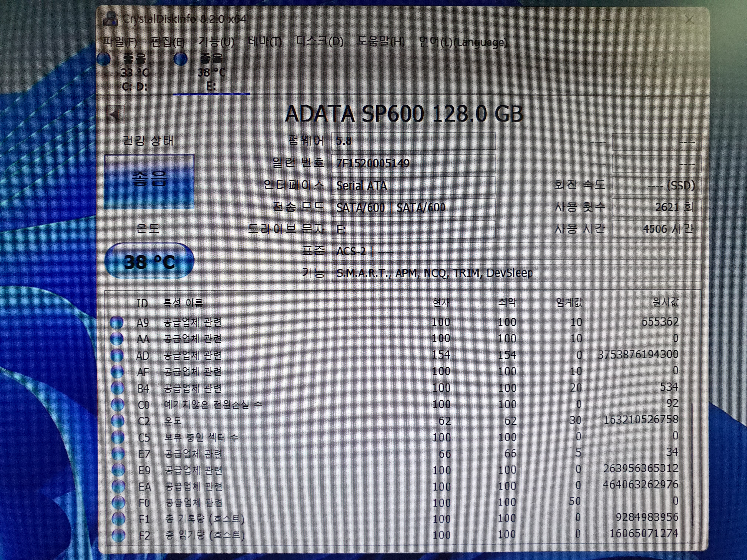Click the status icon of row F0
Image resolution: width=747 pixels, height=560 pixels.
point(119,503)
